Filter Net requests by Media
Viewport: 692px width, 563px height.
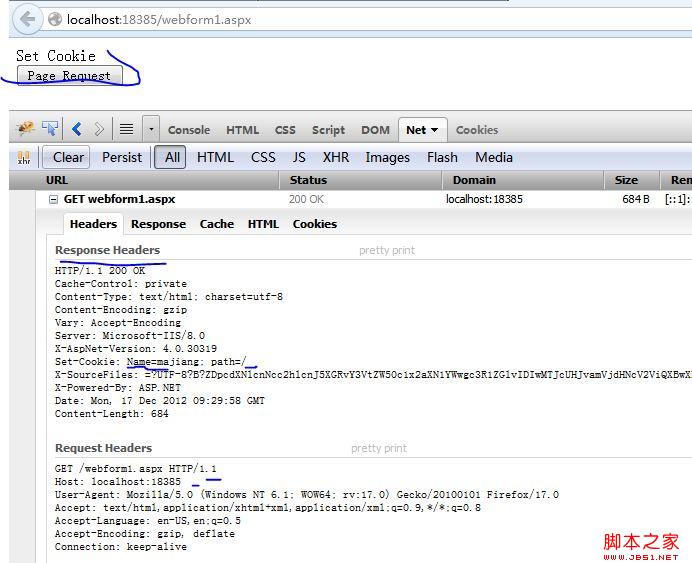[494, 158]
